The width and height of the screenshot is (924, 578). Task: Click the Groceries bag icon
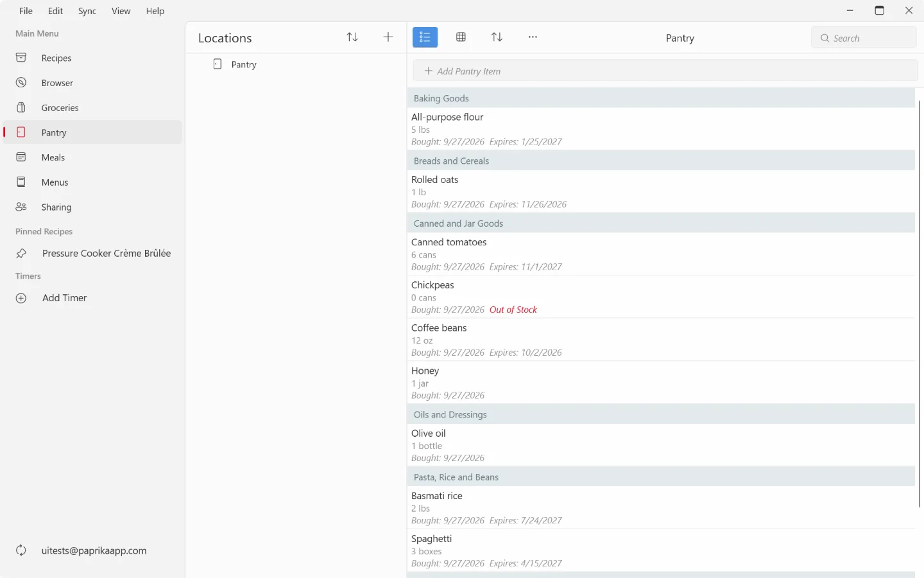(x=21, y=107)
